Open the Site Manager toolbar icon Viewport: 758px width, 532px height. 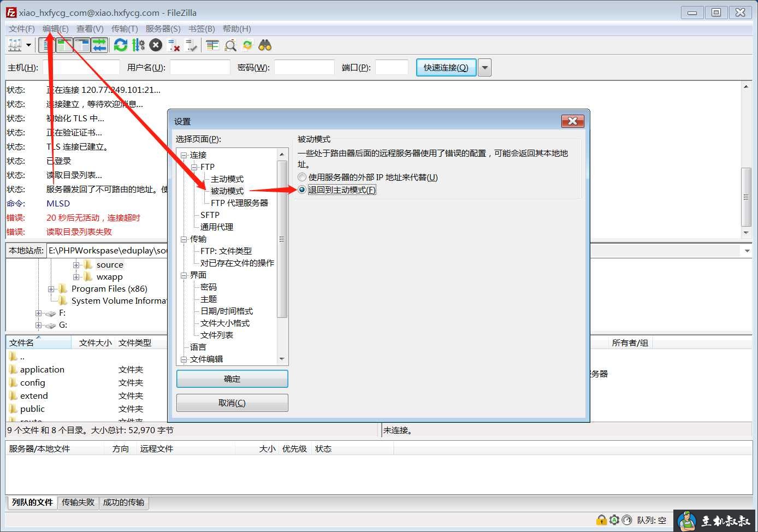point(15,45)
